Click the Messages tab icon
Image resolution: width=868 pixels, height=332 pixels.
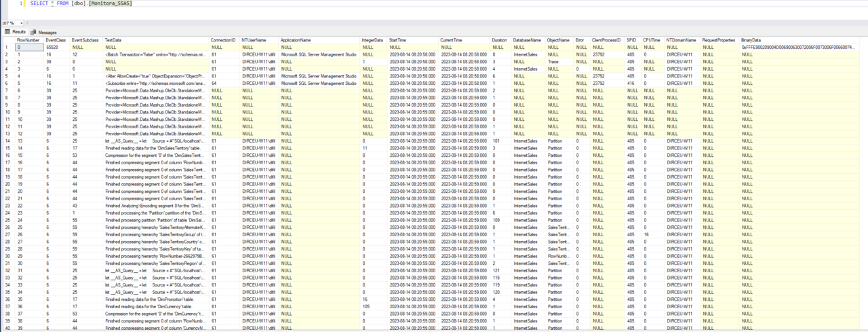click(33, 32)
